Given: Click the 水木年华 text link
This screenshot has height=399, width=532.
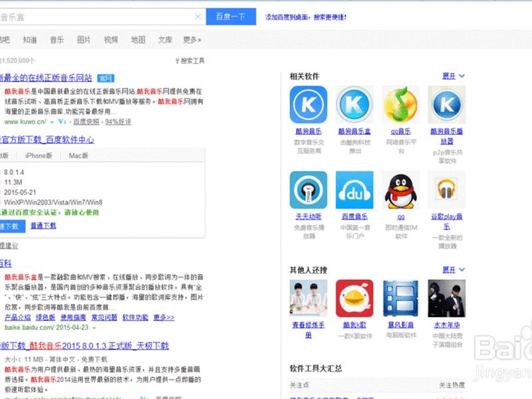Looking at the screenshot, I should [446, 325].
